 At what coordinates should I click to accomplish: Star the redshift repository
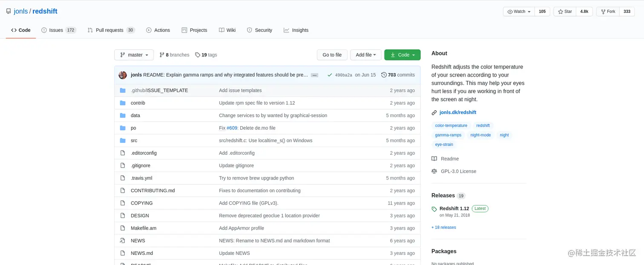pos(565,11)
